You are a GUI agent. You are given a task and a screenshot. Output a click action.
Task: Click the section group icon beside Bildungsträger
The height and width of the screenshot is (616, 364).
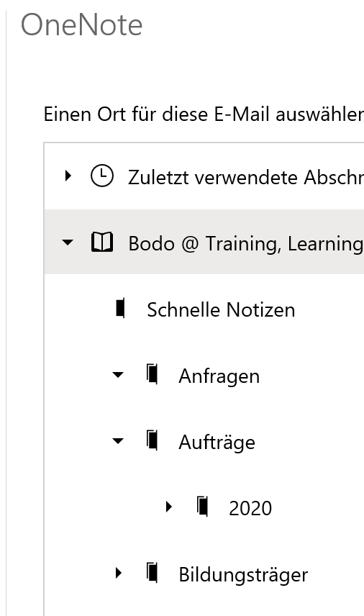(x=153, y=572)
